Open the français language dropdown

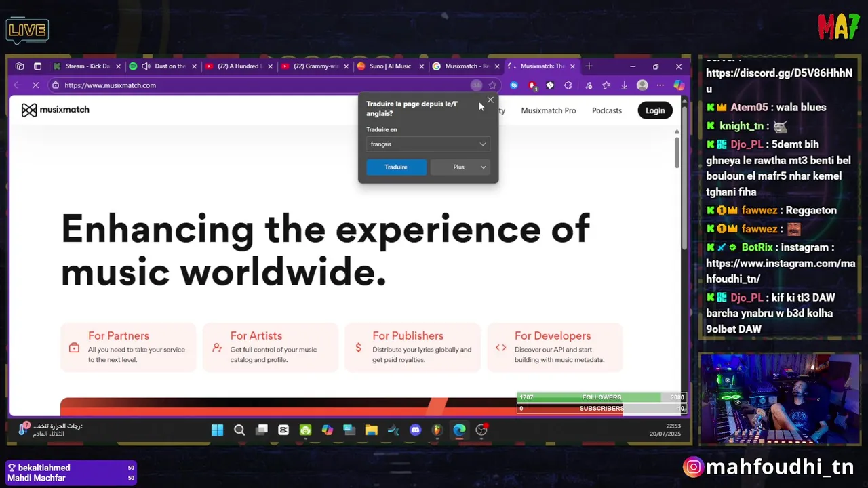[427, 144]
